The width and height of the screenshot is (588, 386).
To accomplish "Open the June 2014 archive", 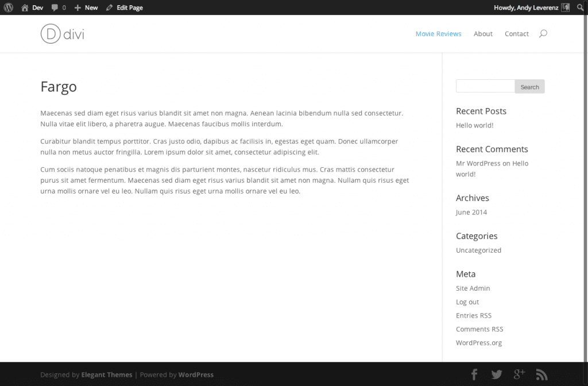I will coord(471,213).
